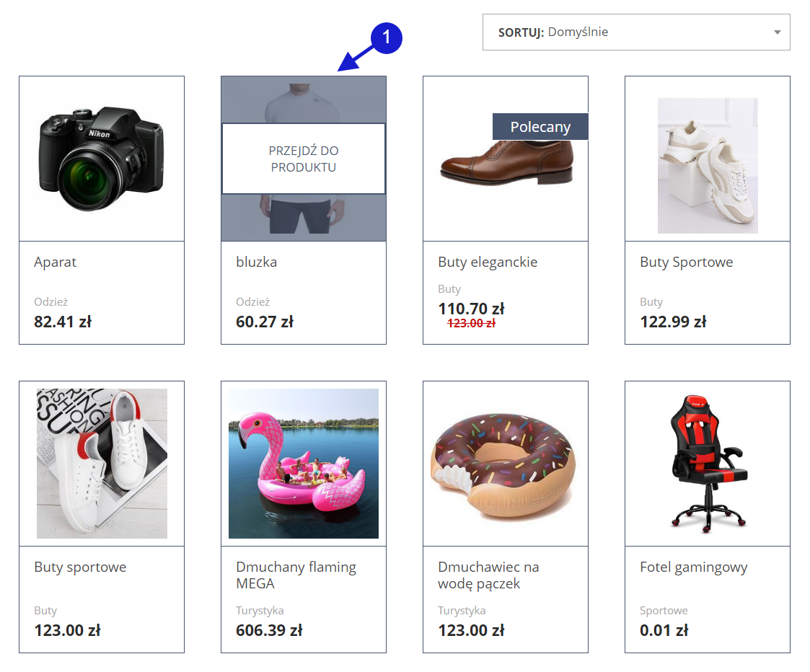This screenshot has width=810, height=672.
Task: Open the Nikon camera product image
Action: click(101, 159)
